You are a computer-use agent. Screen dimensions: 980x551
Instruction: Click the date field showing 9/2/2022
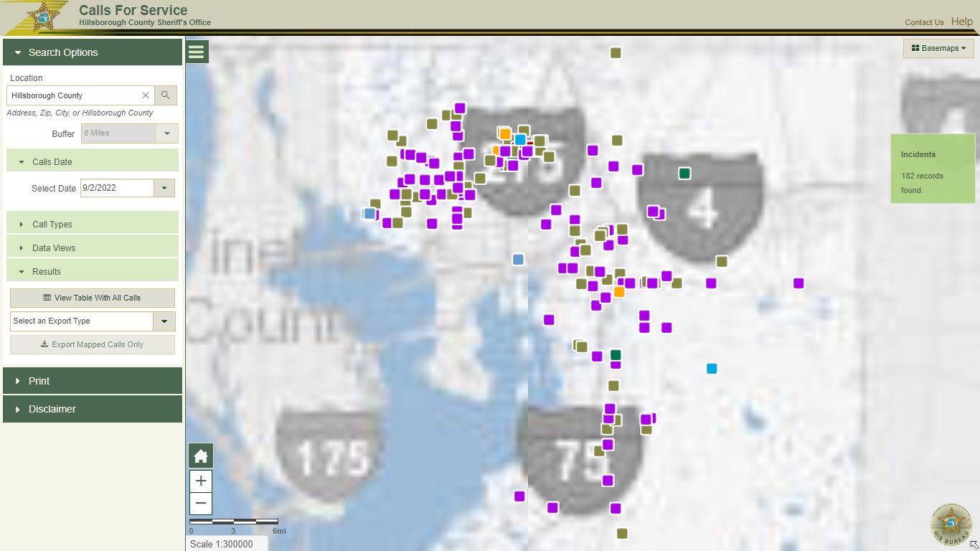click(117, 188)
